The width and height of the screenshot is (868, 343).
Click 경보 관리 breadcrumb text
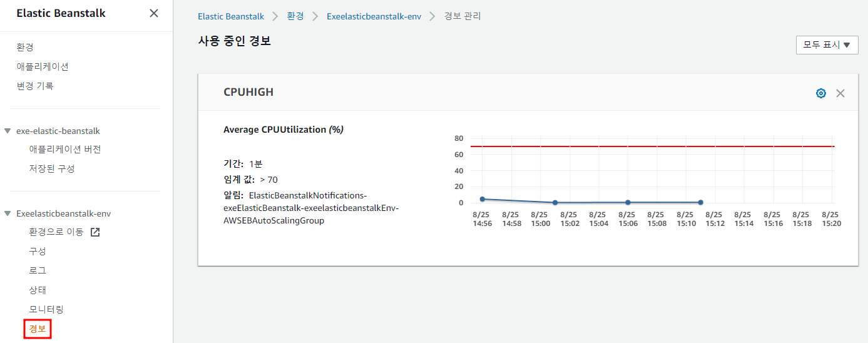click(x=462, y=16)
